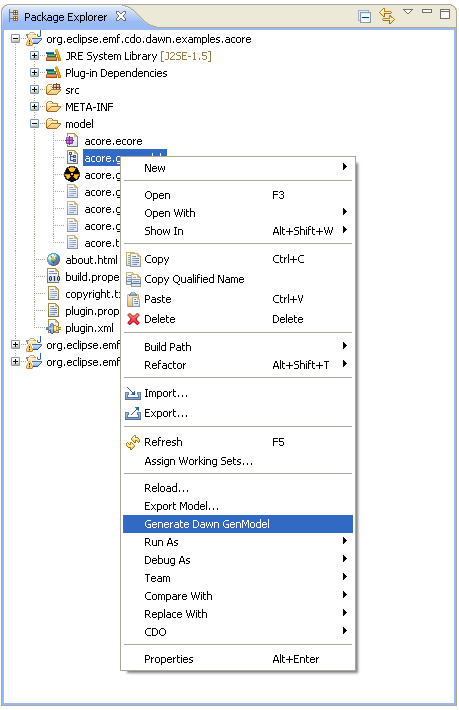
Task: Select Generate Dawn GenModel
Action: click(x=238, y=524)
